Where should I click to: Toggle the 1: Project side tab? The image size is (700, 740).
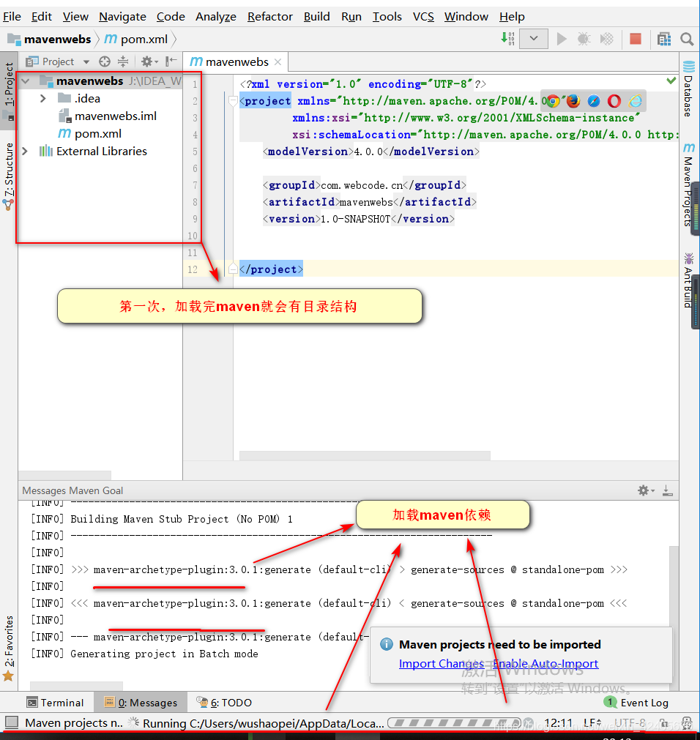point(9,90)
